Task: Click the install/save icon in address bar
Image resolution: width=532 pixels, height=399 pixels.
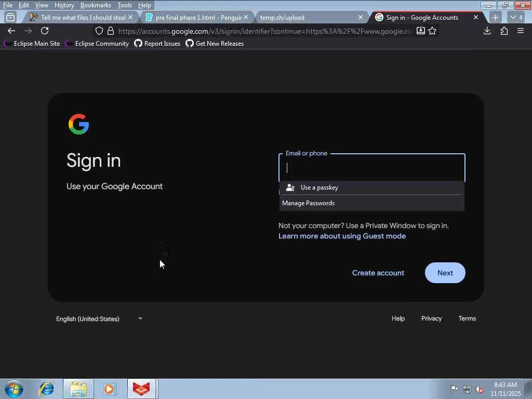Action: point(421,31)
